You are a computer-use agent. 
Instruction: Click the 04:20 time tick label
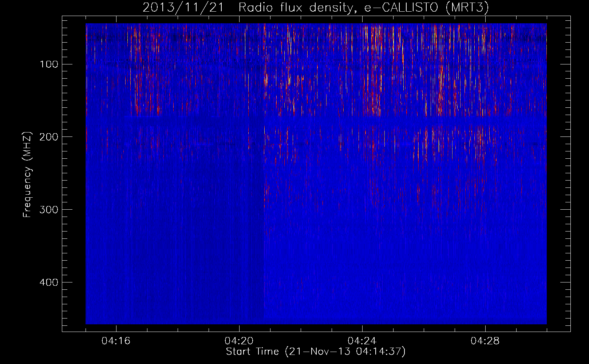click(x=239, y=341)
